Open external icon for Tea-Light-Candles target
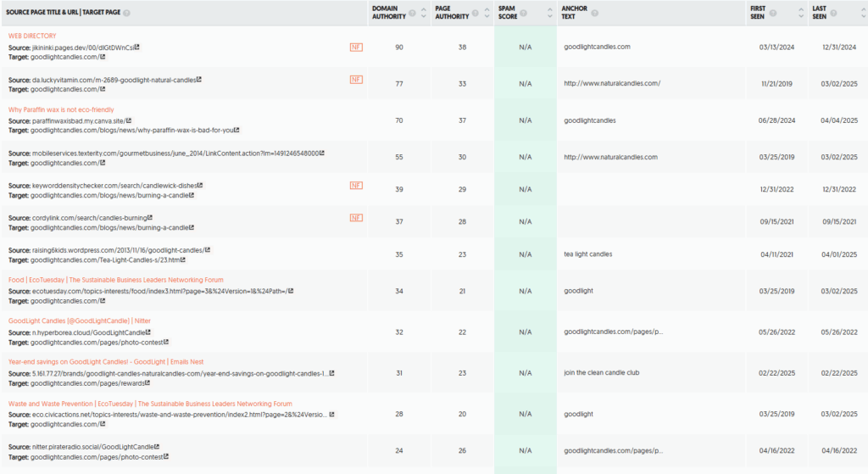 coord(183,259)
